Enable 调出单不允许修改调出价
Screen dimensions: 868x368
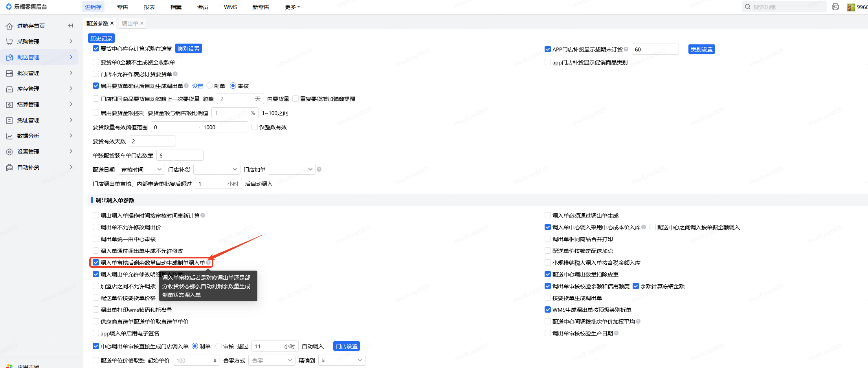click(96, 227)
